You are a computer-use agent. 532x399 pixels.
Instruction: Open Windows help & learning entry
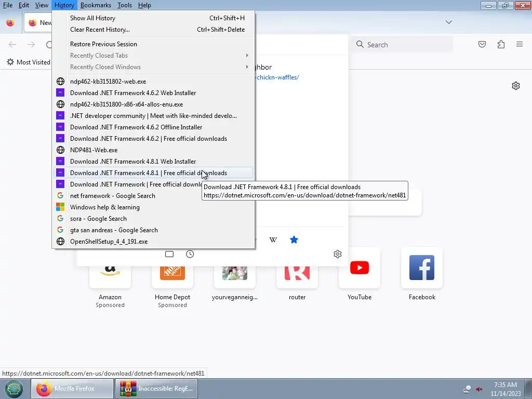153,207
